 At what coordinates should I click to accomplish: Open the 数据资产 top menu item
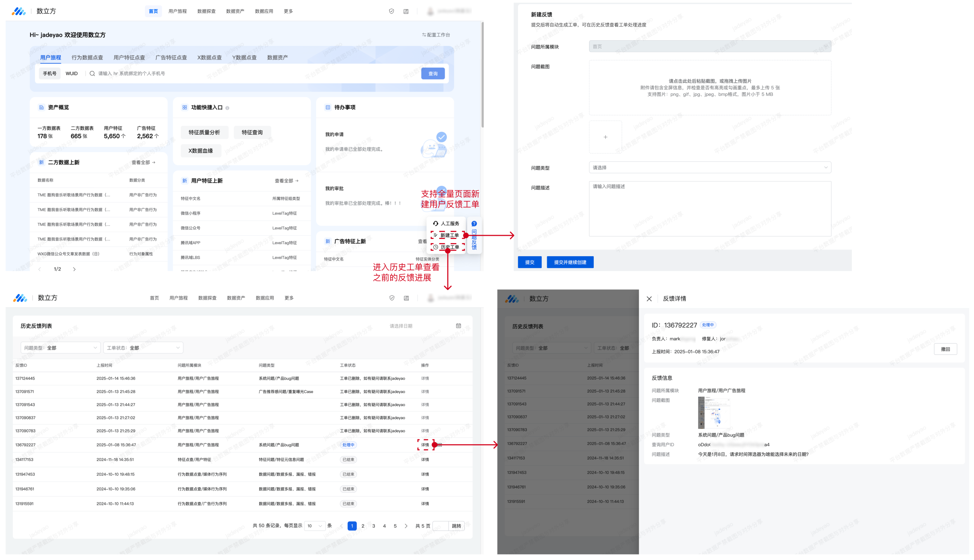click(x=235, y=11)
